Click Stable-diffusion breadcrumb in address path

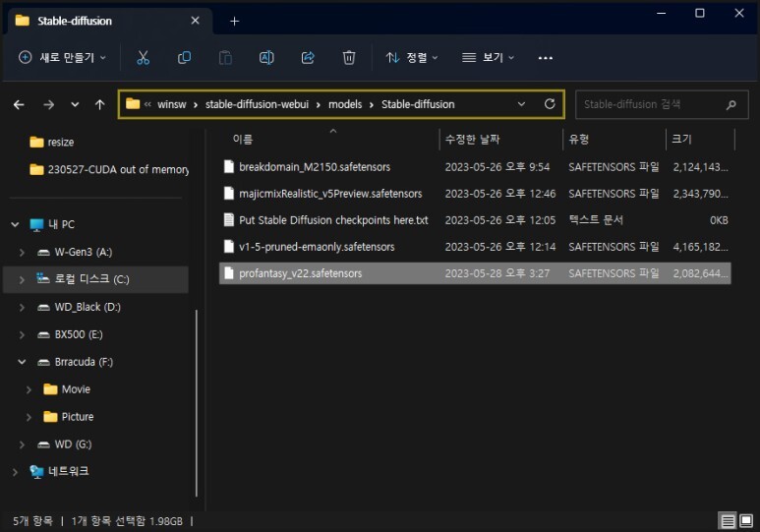coord(418,104)
